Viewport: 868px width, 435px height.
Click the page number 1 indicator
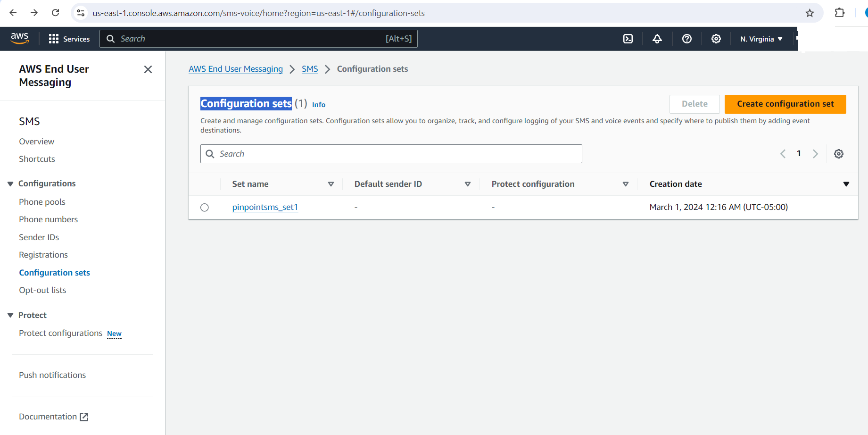[x=799, y=153]
